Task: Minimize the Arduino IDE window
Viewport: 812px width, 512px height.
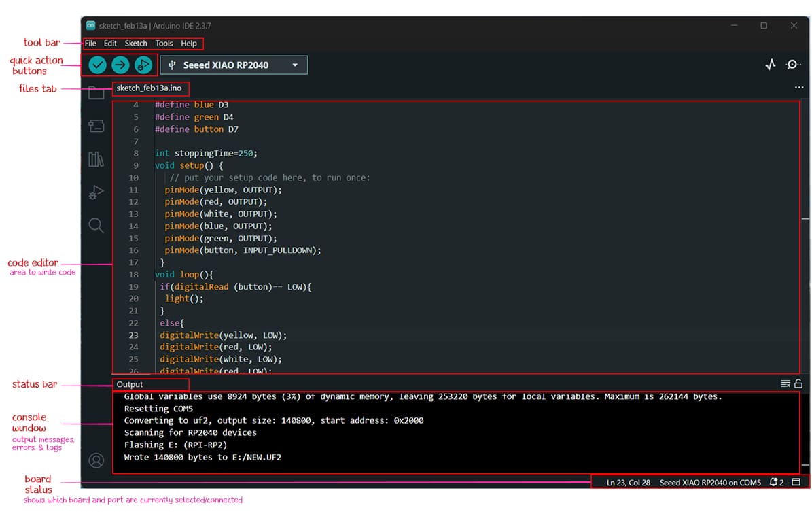Action: pyautogui.click(x=735, y=25)
